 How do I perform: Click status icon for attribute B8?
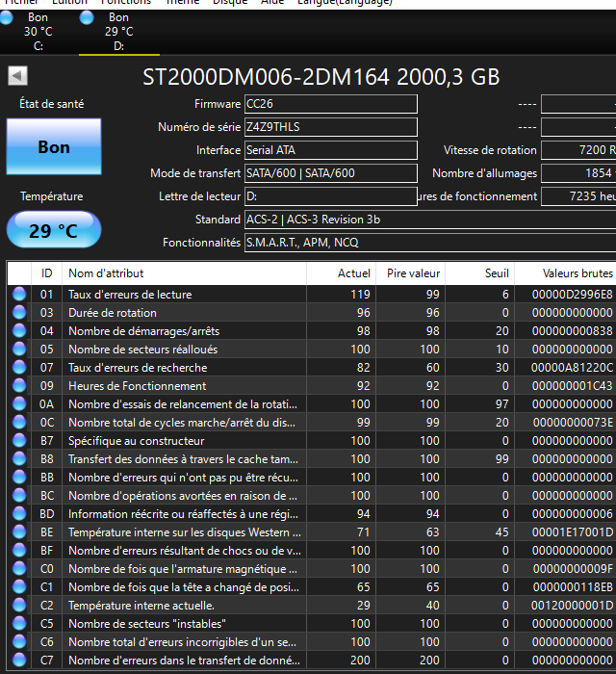pos(19,458)
